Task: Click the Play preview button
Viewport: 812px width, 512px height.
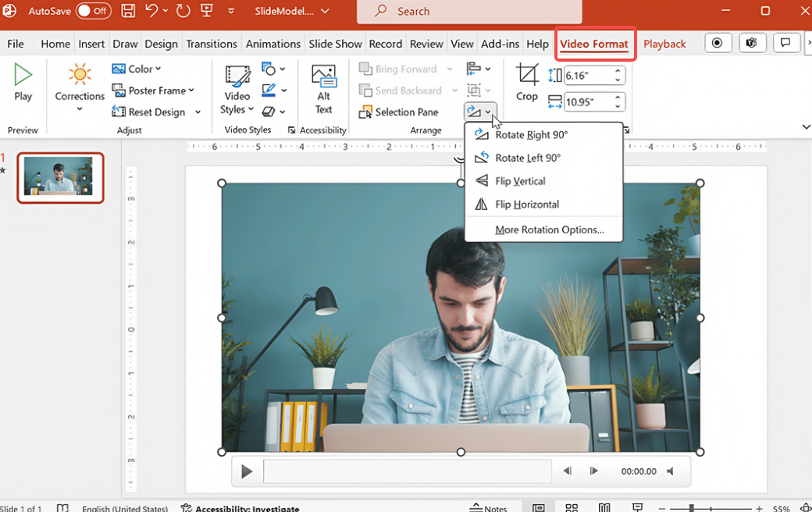Action: click(x=23, y=82)
